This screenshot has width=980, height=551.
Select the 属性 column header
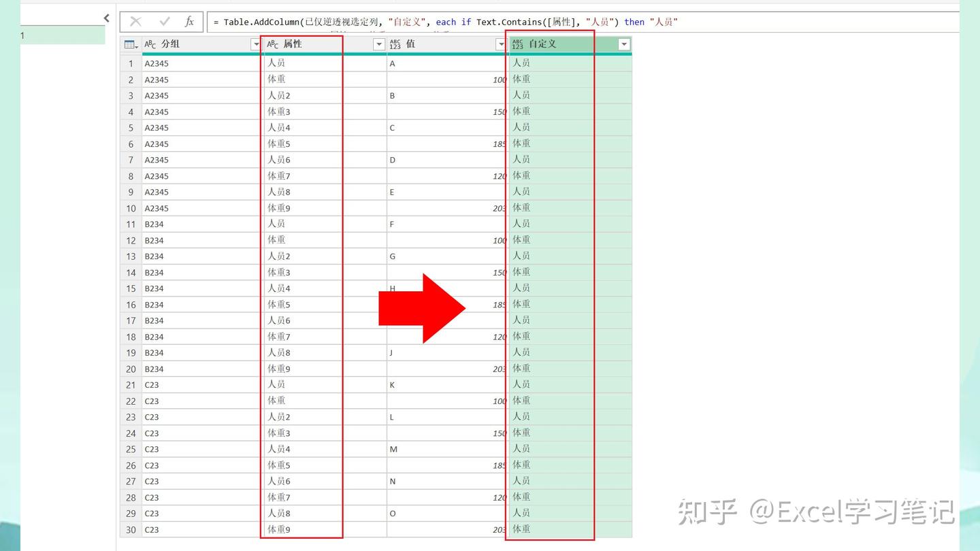(325, 44)
